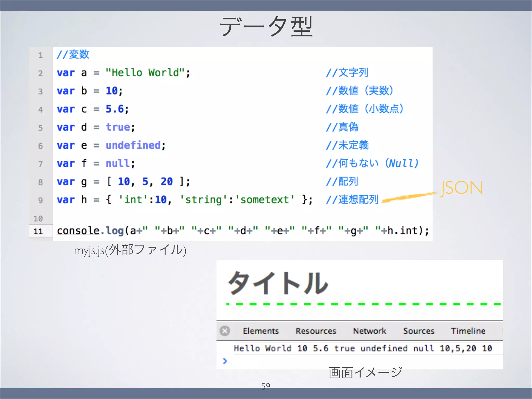532x399 pixels.
Task: Click the 'myjs.js(外部ファイル)' caption
Action: (x=130, y=250)
